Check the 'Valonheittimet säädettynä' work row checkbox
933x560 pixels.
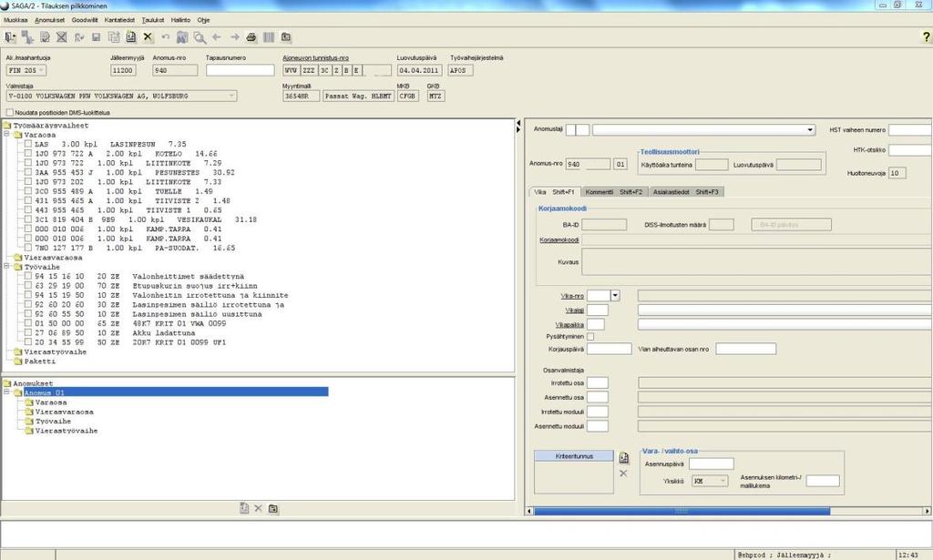[x=28, y=277]
